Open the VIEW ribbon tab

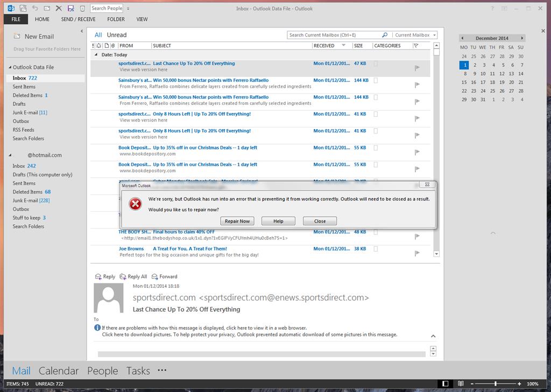142,19
